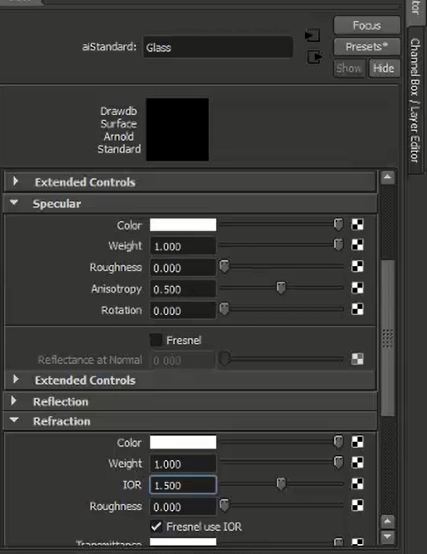Click the Anisotropy slider handle
427x554 pixels.
pyautogui.click(x=281, y=288)
